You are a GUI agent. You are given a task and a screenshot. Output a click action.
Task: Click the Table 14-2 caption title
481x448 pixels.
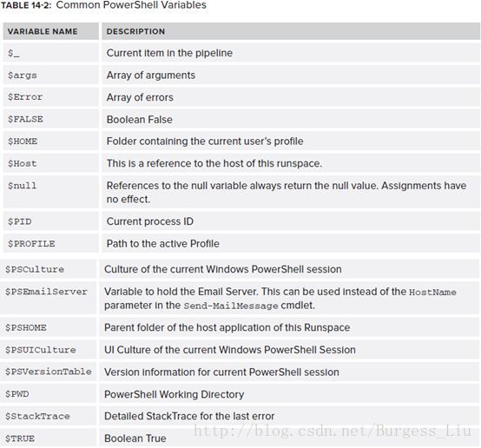103,5
